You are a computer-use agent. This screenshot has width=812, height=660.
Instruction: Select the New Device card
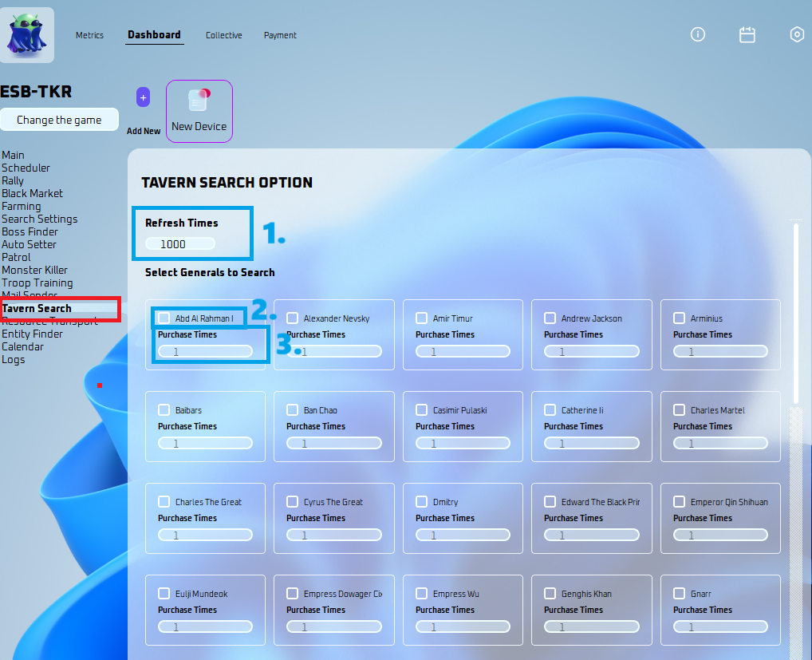199,111
